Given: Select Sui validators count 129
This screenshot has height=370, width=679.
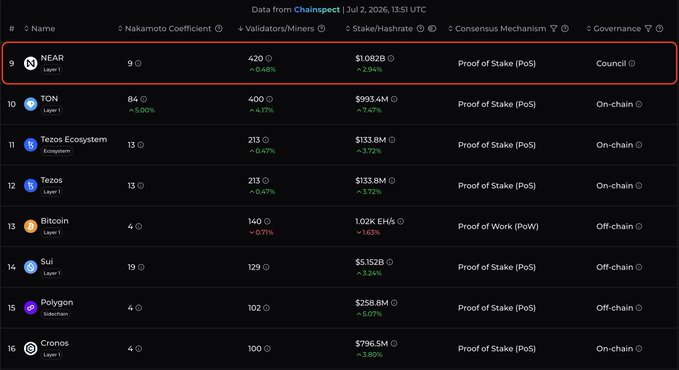Looking at the screenshot, I should [254, 267].
